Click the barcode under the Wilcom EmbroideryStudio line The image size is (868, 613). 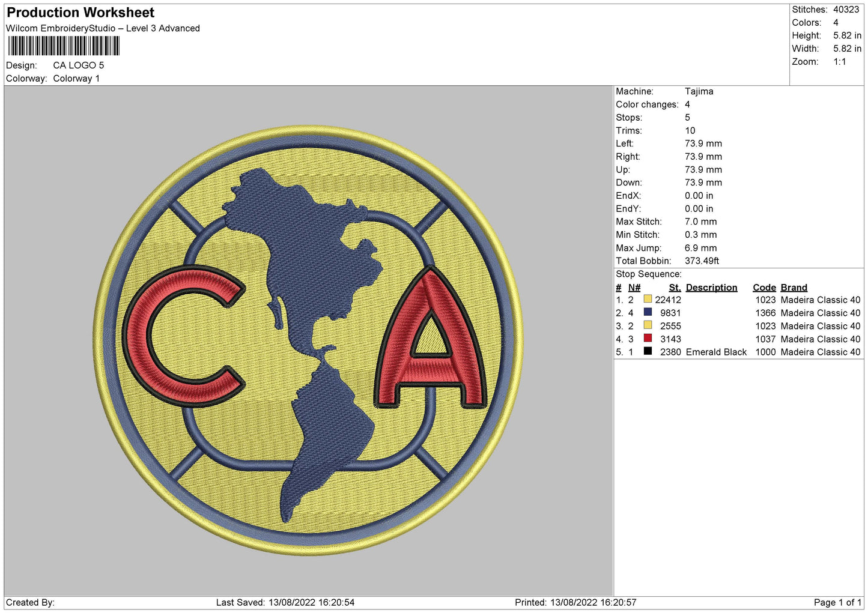63,46
